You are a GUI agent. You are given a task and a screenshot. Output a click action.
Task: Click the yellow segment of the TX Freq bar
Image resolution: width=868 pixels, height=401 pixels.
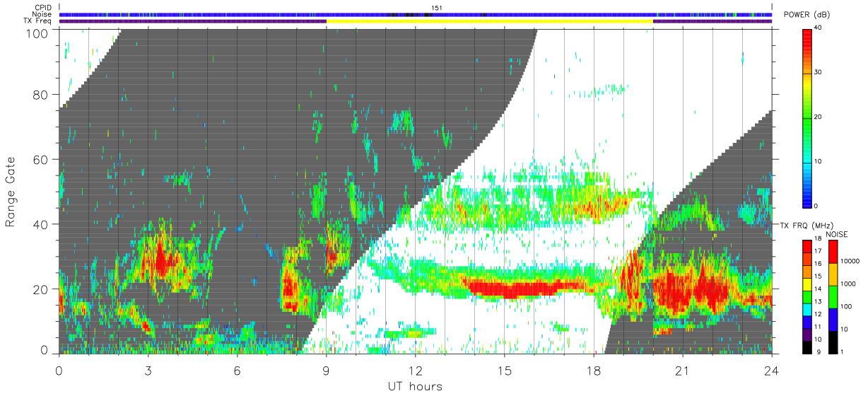(x=489, y=21)
